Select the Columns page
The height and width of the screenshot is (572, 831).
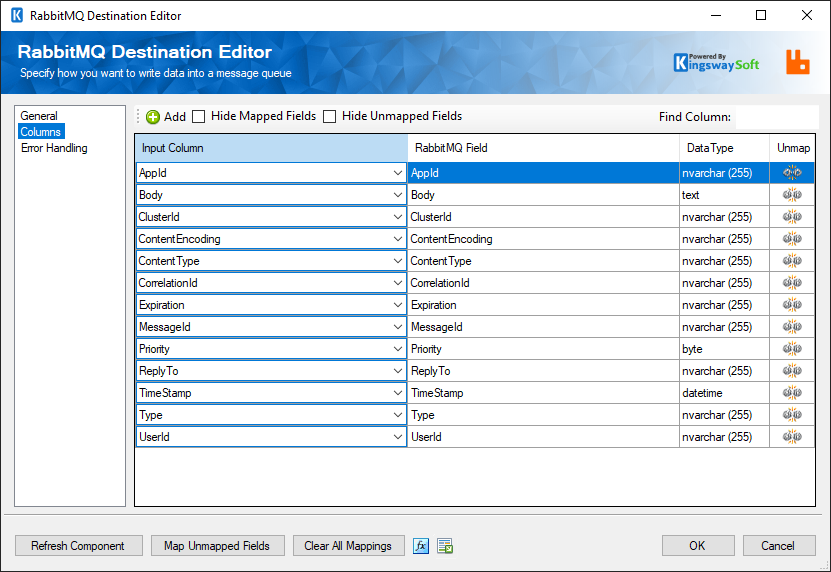click(41, 132)
